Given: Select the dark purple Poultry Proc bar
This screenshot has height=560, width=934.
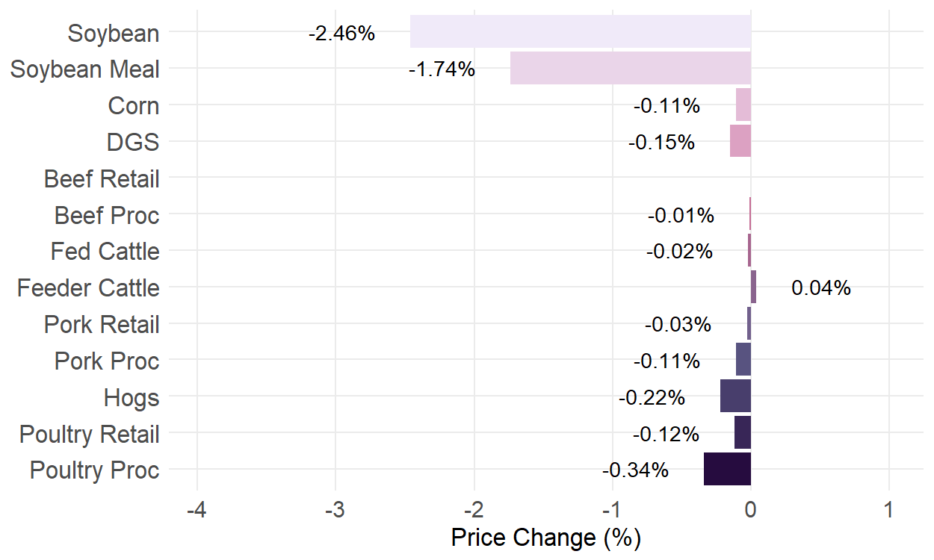Looking at the screenshot, I should point(727,469).
